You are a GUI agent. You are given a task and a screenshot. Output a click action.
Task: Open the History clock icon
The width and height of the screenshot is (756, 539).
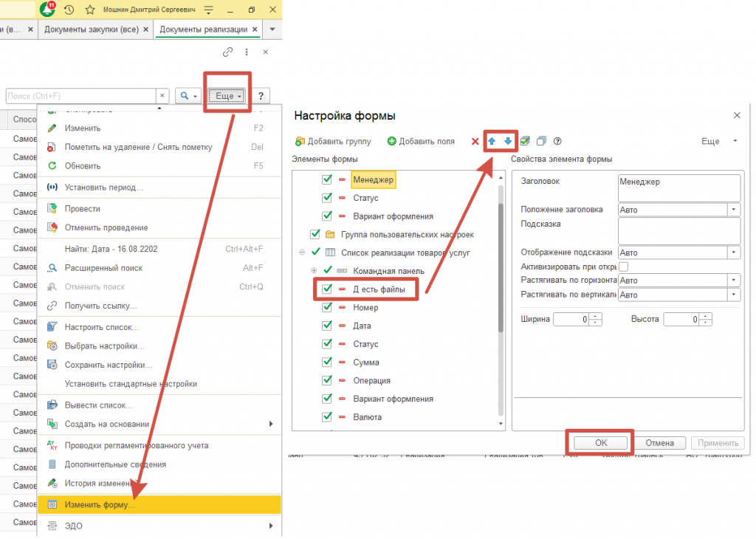[x=69, y=9]
